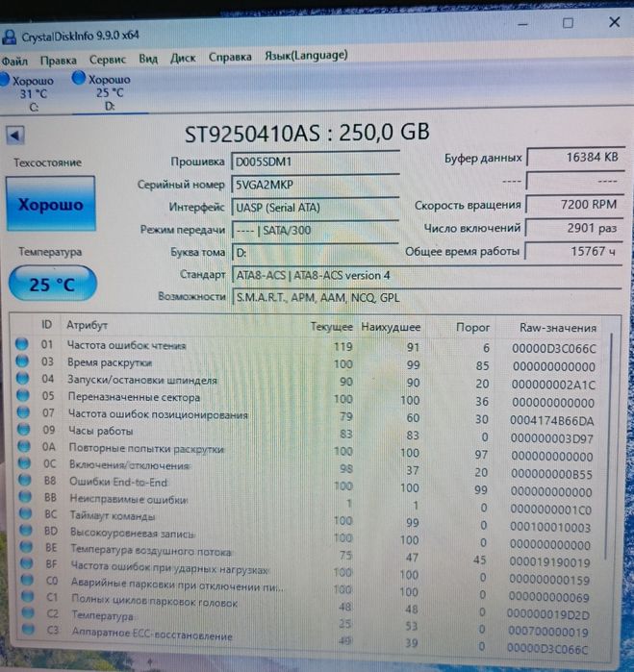The width and height of the screenshot is (634, 672).
Task: Click status icon for attribute BD
Action: point(26,530)
